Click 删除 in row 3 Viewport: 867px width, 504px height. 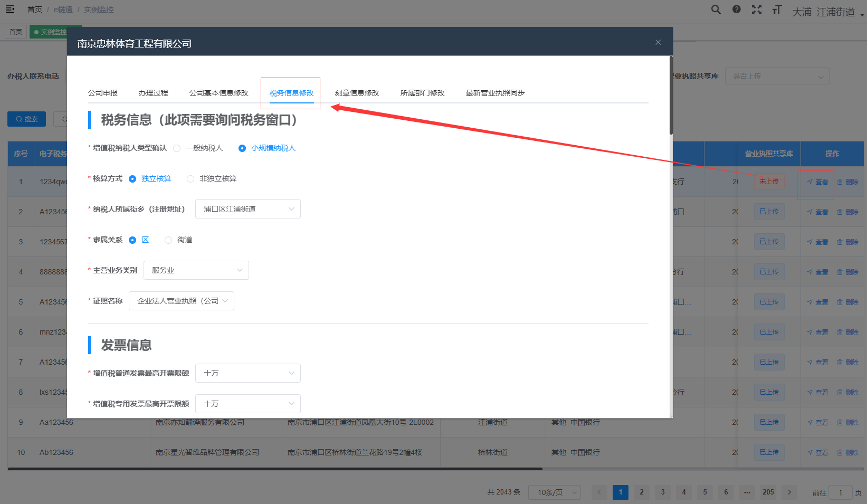[847, 242]
